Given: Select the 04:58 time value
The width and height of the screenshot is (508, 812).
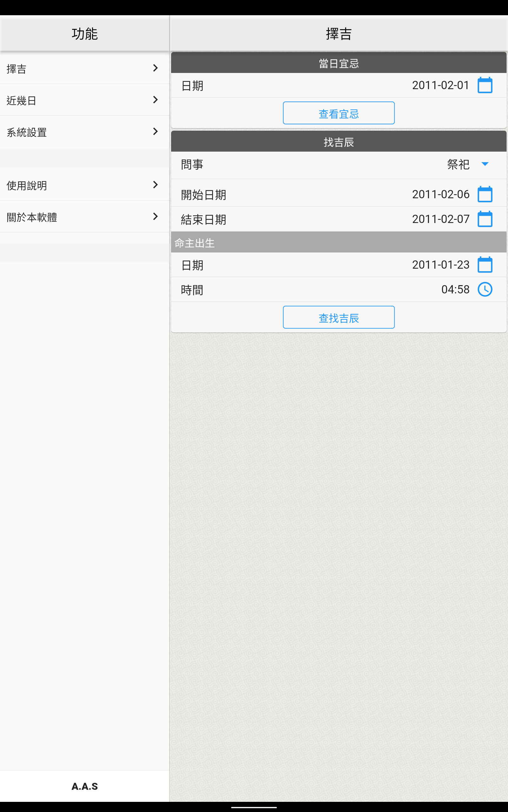Looking at the screenshot, I should [x=455, y=289].
